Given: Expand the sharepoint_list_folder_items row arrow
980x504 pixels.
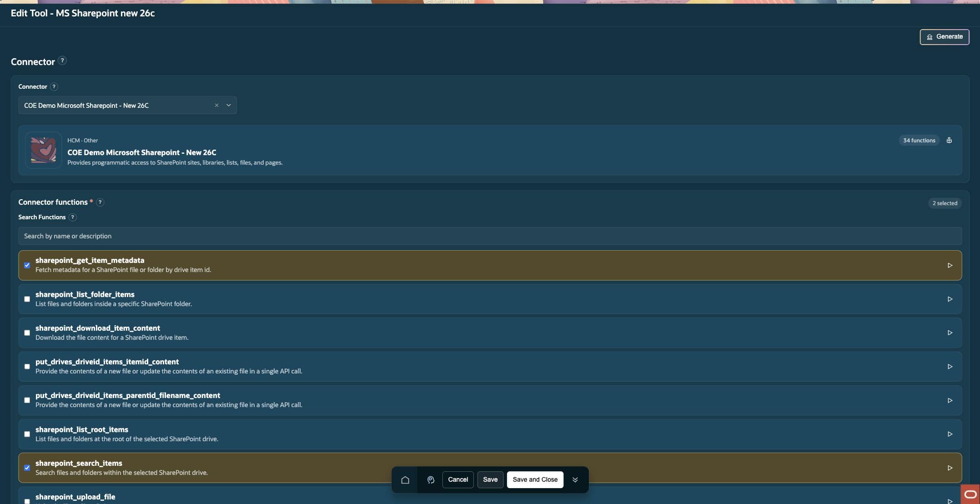Looking at the screenshot, I should coord(950,299).
